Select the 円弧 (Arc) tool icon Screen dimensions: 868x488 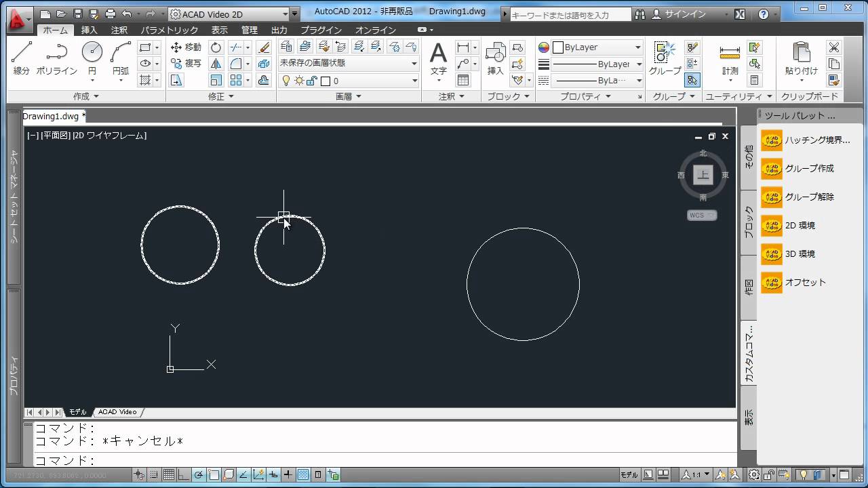121,52
